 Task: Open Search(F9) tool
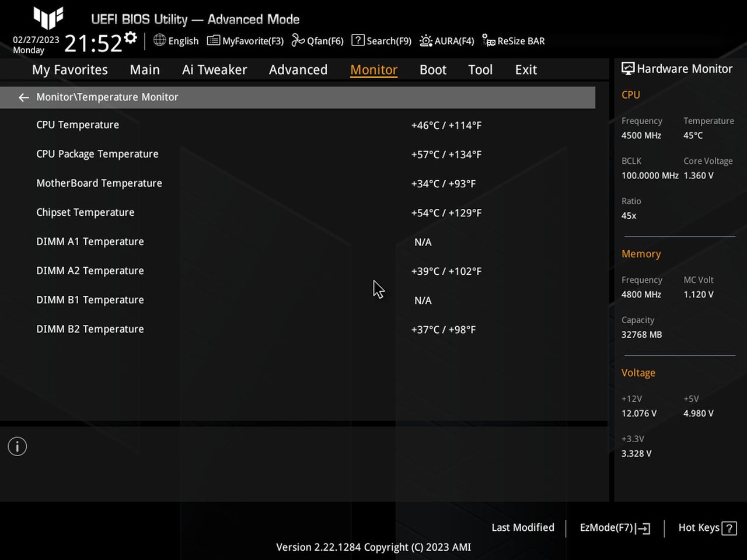(381, 41)
